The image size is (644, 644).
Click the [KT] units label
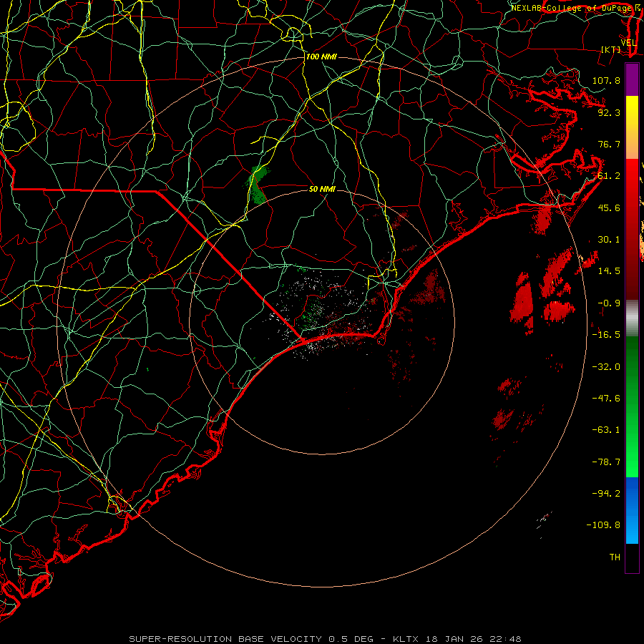[x=611, y=49]
